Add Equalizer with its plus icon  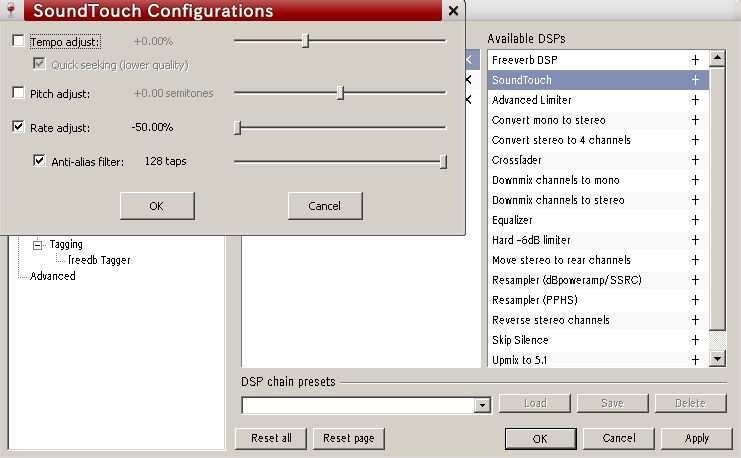pos(695,220)
